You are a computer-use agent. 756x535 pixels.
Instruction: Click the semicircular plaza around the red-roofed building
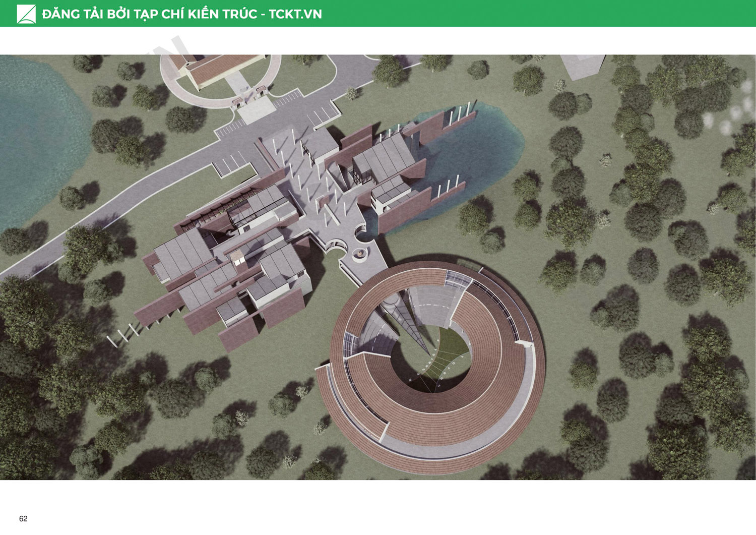coord(176,85)
